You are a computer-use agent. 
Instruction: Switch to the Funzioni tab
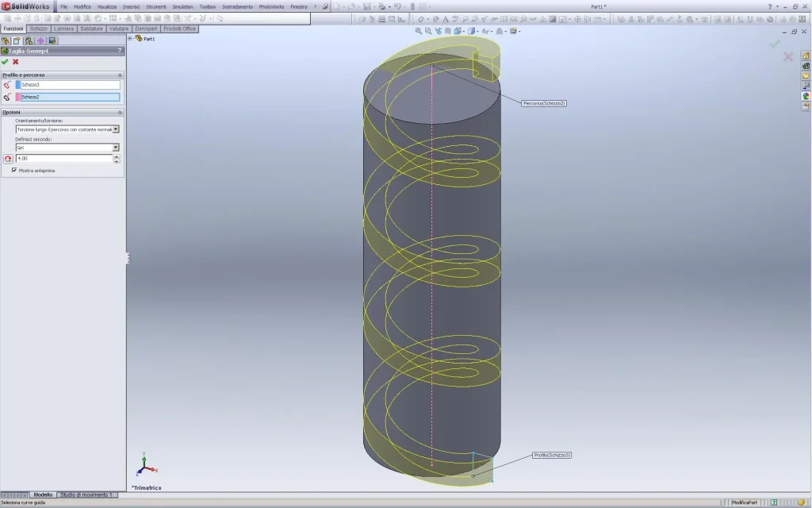(x=13, y=29)
